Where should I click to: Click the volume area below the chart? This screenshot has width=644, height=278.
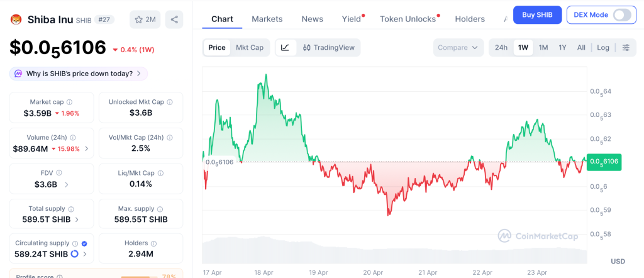click(394, 252)
